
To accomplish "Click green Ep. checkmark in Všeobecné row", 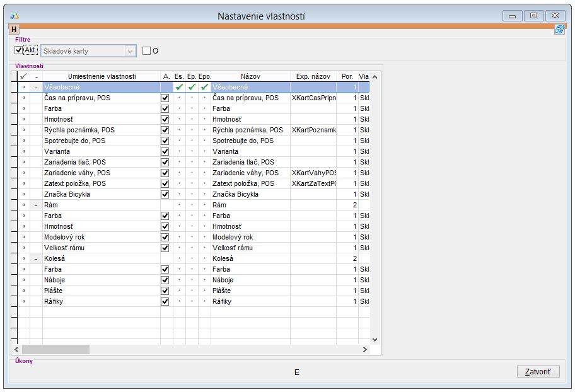I will click(192, 87).
